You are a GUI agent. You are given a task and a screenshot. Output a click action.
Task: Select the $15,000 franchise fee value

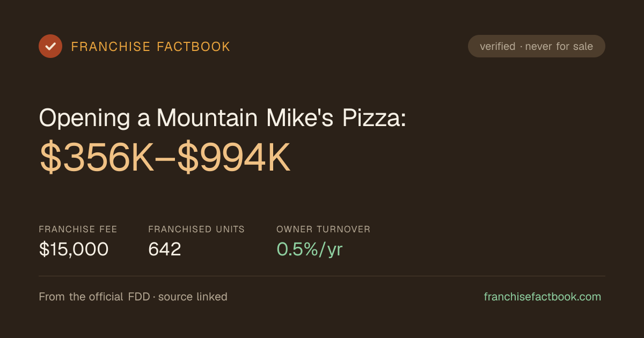(74, 249)
